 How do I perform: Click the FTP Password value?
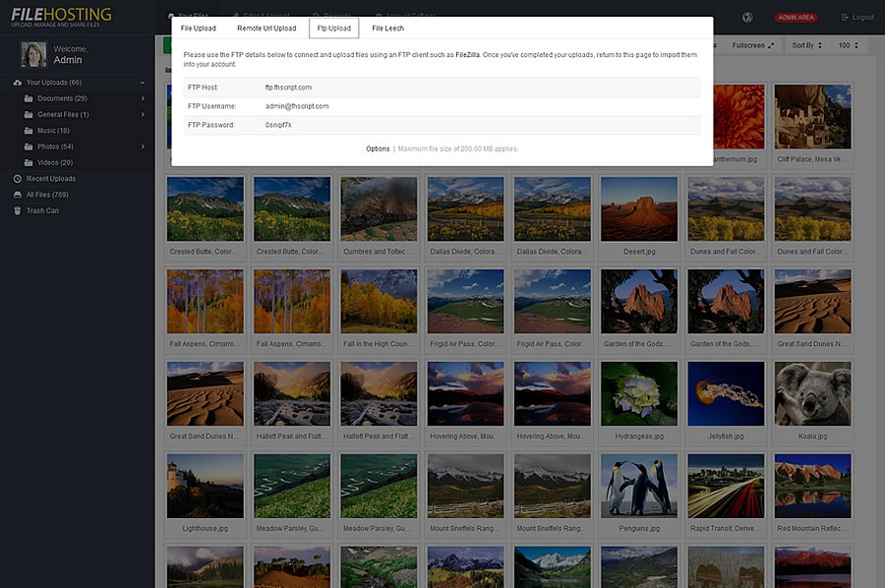click(x=279, y=125)
